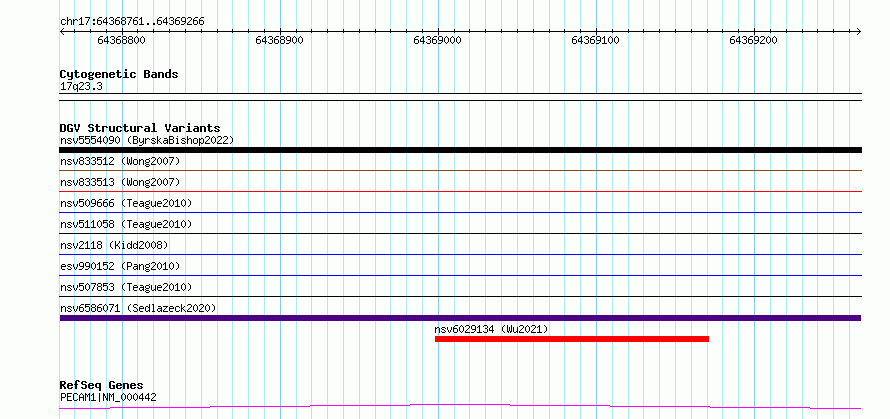The image size is (890, 419).
Task: Select the thick black nsv5554090 variant bar
Action: [x=460, y=150]
